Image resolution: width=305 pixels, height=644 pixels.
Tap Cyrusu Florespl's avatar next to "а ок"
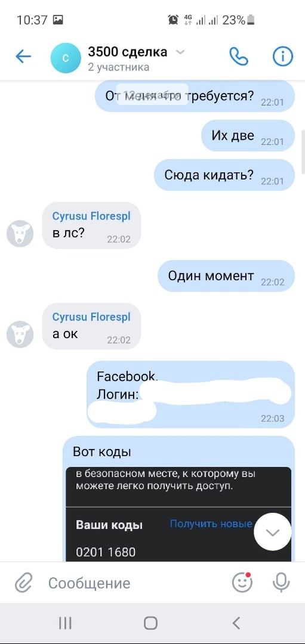click(x=20, y=334)
